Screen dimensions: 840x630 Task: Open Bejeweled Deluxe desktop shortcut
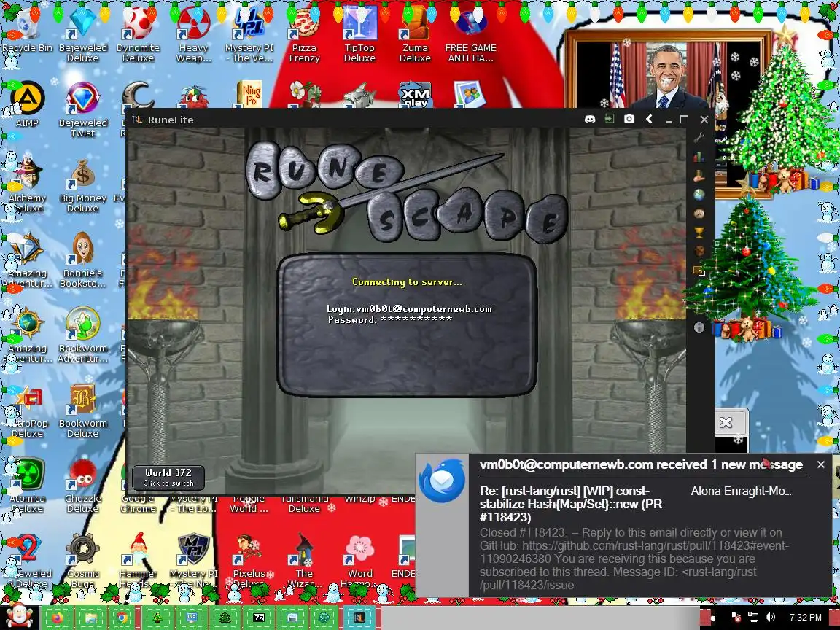pos(83,36)
